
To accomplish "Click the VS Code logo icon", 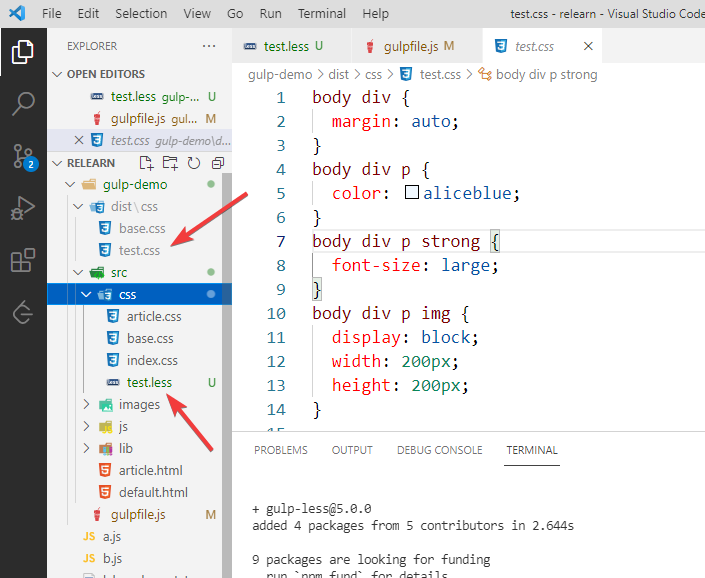I will 17,13.
